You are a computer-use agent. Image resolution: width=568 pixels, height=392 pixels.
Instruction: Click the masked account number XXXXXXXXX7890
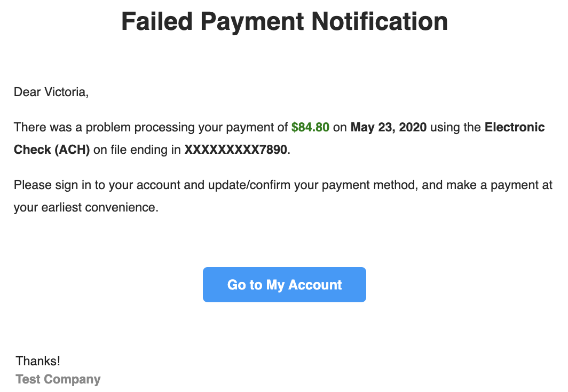236,150
